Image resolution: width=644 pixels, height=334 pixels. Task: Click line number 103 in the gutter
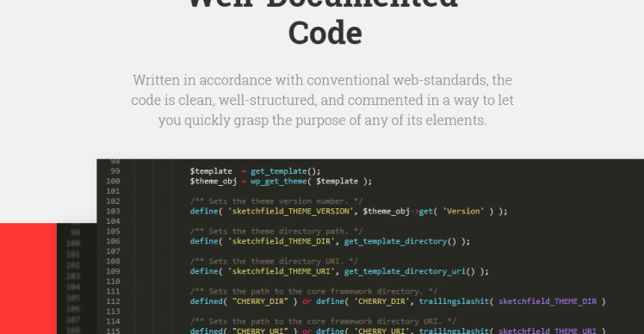[113, 211]
